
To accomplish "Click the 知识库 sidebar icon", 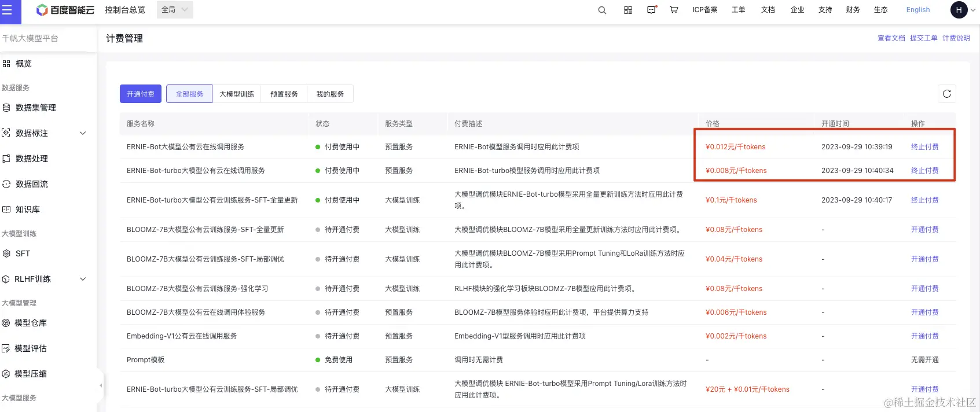I will 6,209.
